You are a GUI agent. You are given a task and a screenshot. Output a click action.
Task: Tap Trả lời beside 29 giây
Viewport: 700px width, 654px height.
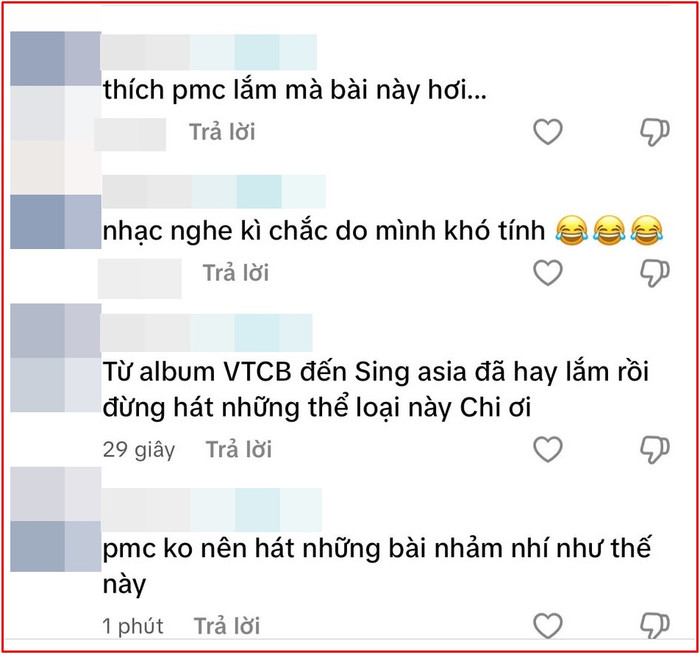tap(238, 450)
